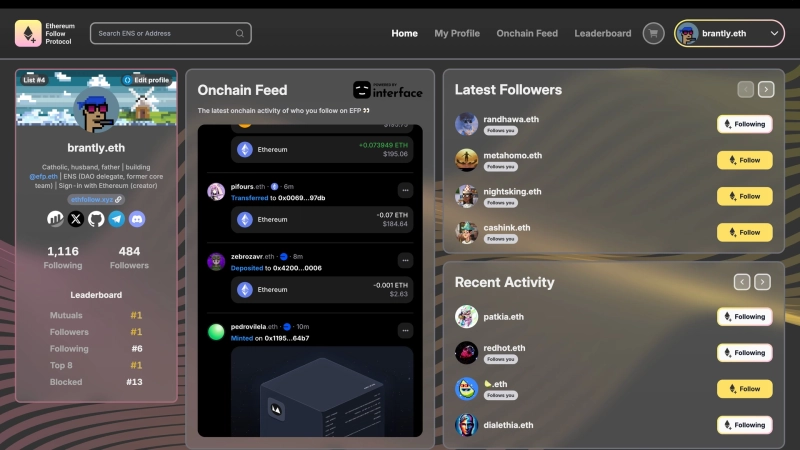The height and width of the screenshot is (450, 800).
Task: Toggle Following state for patkia.eth
Action: click(744, 316)
